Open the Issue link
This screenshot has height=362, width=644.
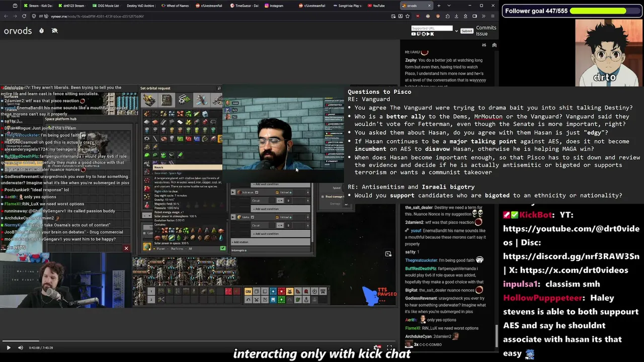pyautogui.click(x=481, y=34)
